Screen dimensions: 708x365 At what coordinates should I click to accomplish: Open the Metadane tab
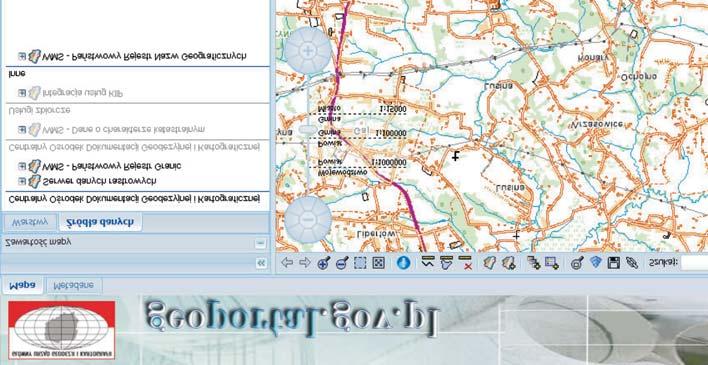74,285
